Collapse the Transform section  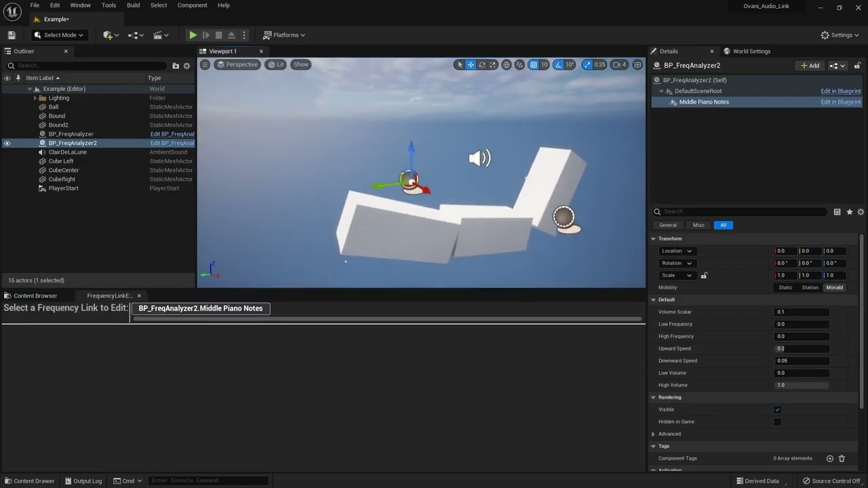653,239
